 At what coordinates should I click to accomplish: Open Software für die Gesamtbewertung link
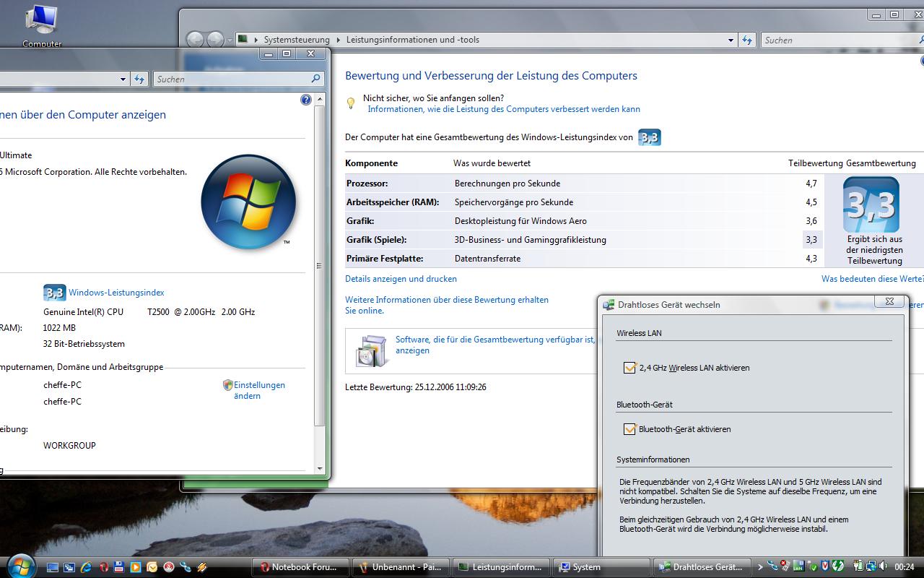(x=495, y=345)
